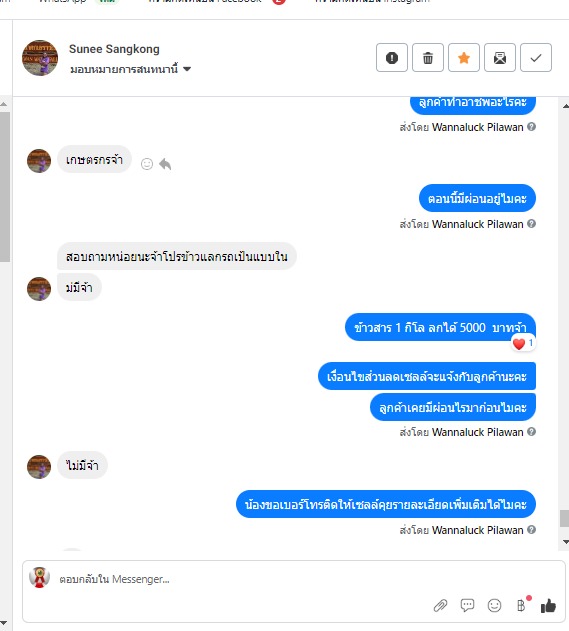Open the emoji picker in composer

tap(494, 605)
